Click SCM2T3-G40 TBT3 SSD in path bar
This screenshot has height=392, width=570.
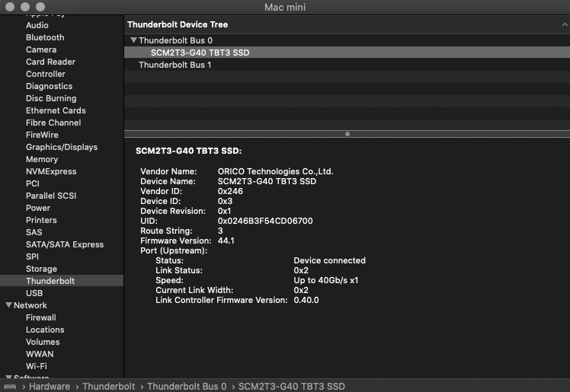(292, 387)
